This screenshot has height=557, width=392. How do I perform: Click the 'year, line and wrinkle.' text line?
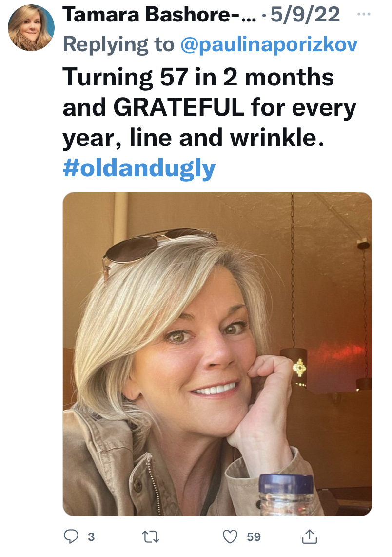pyautogui.click(x=193, y=139)
